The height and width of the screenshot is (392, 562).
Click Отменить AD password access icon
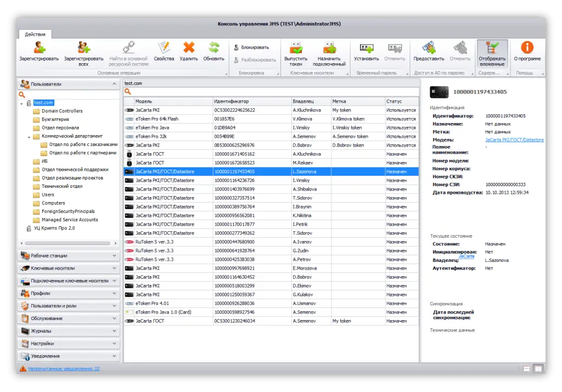(x=460, y=48)
